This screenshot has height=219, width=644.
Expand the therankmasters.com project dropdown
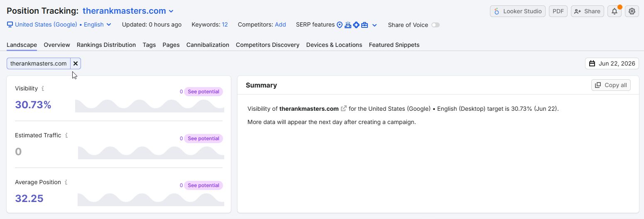pyautogui.click(x=171, y=11)
